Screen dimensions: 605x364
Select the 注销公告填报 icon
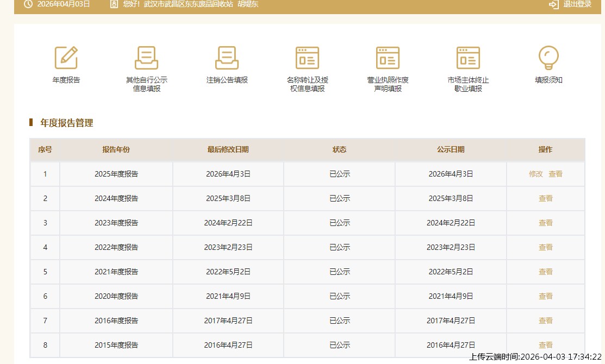coord(227,58)
